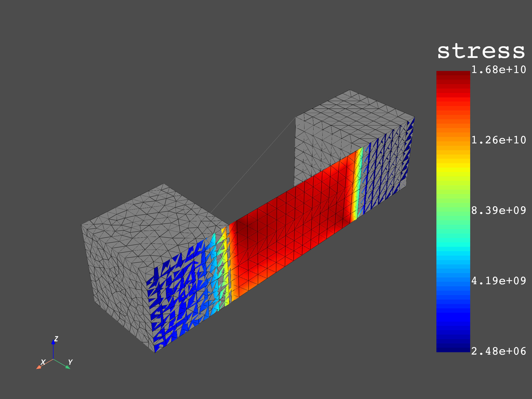The image size is (532, 399).
Task: Click the 1.68e+10 maximum legend value
Action: 498,70
